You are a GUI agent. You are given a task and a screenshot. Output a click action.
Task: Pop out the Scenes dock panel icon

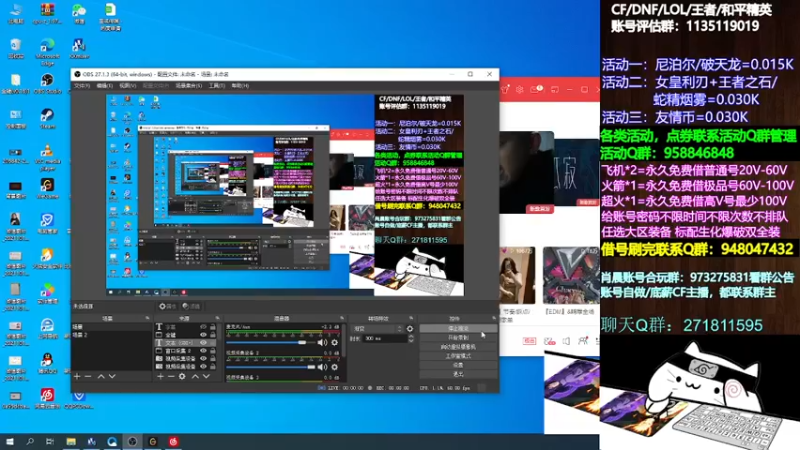click(147, 318)
